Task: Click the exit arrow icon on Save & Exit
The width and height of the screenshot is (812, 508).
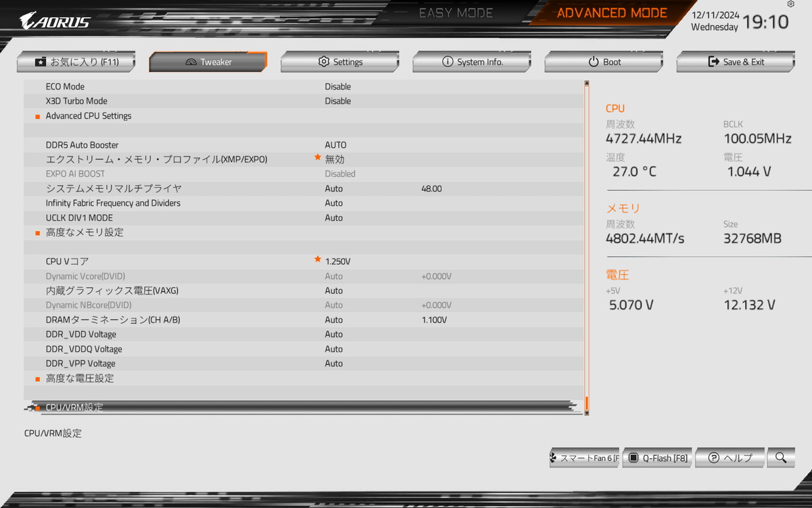Action: pyautogui.click(x=713, y=62)
